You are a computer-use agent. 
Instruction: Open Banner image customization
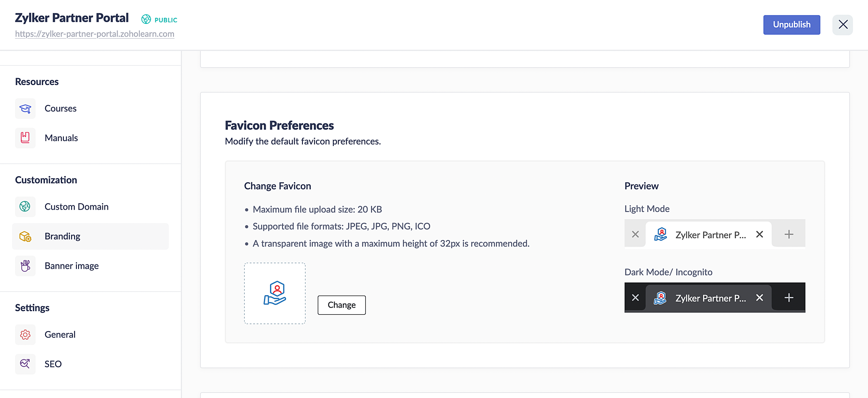[x=90, y=266]
